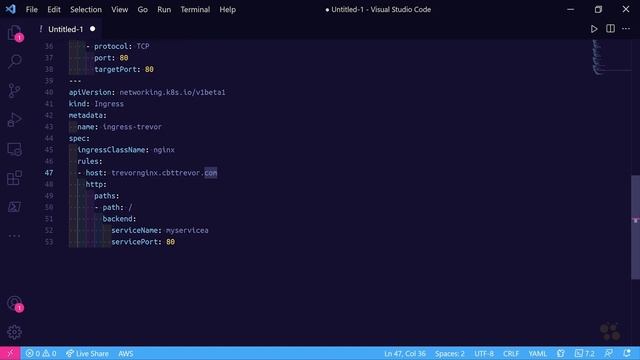Go to line via Ln 47, Col 36
Image resolution: width=640 pixels, height=360 pixels.
(404, 353)
